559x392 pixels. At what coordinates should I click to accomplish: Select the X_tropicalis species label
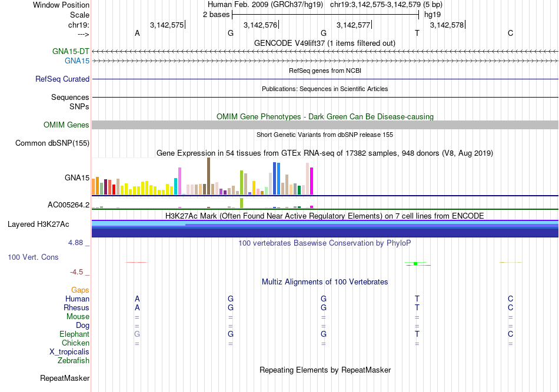pos(69,352)
